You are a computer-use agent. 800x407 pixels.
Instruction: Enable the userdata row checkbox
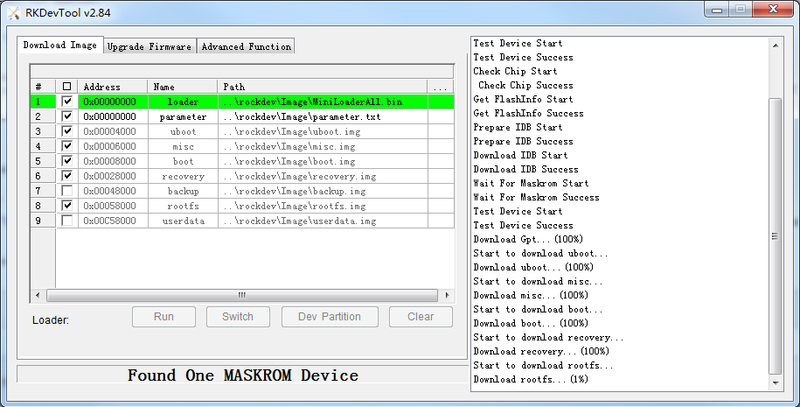[67, 221]
